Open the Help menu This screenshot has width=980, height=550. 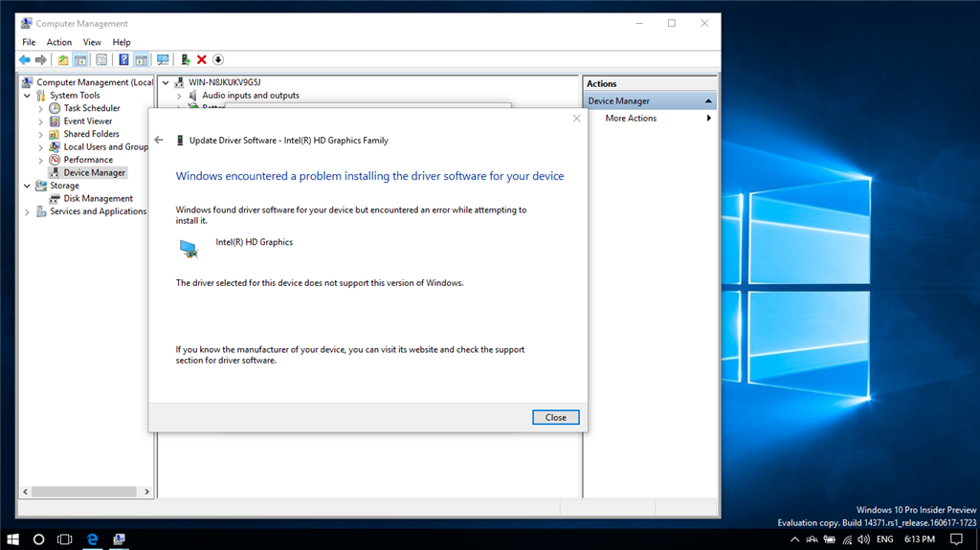point(122,42)
